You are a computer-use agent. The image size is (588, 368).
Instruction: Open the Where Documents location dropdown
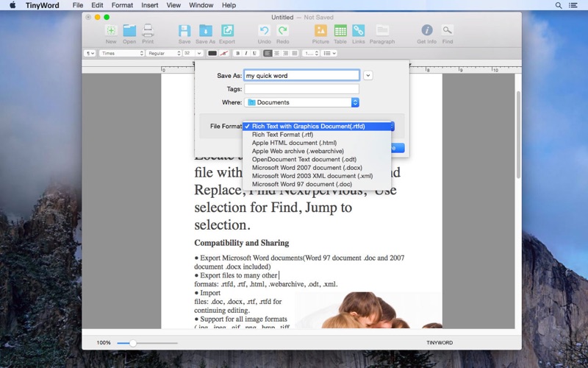pos(302,102)
